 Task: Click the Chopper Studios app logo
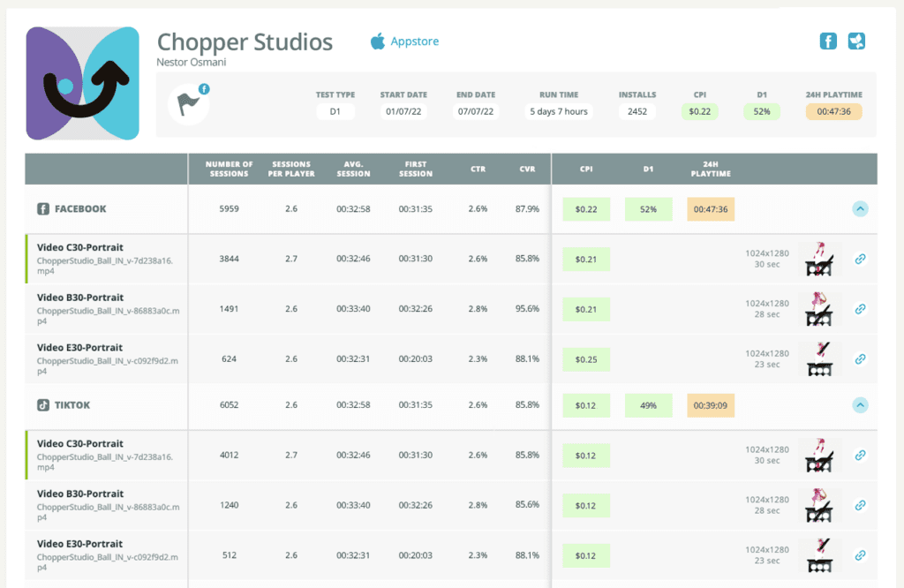click(x=82, y=83)
